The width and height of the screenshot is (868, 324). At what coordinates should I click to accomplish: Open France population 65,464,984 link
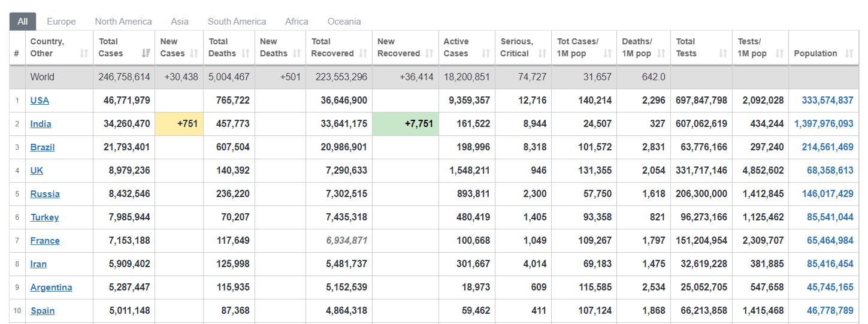[x=830, y=241]
